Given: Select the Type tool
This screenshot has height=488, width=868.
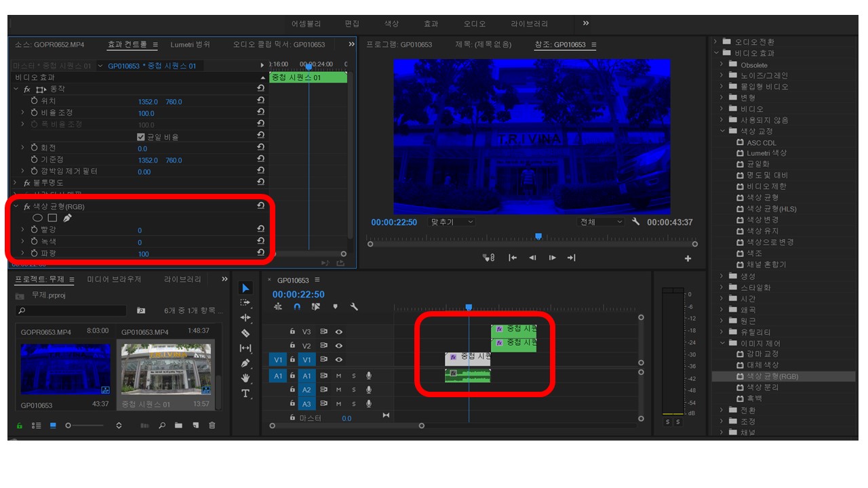Looking at the screenshot, I should 245,393.
